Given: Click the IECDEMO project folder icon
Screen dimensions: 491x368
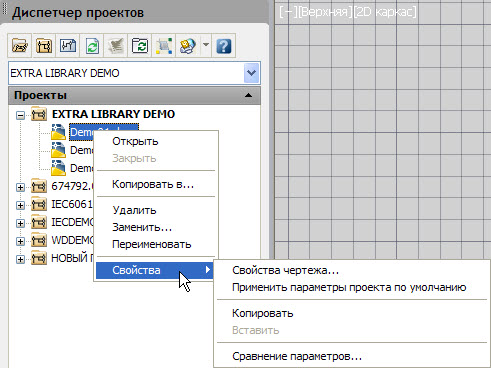Looking at the screenshot, I should tap(39, 222).
